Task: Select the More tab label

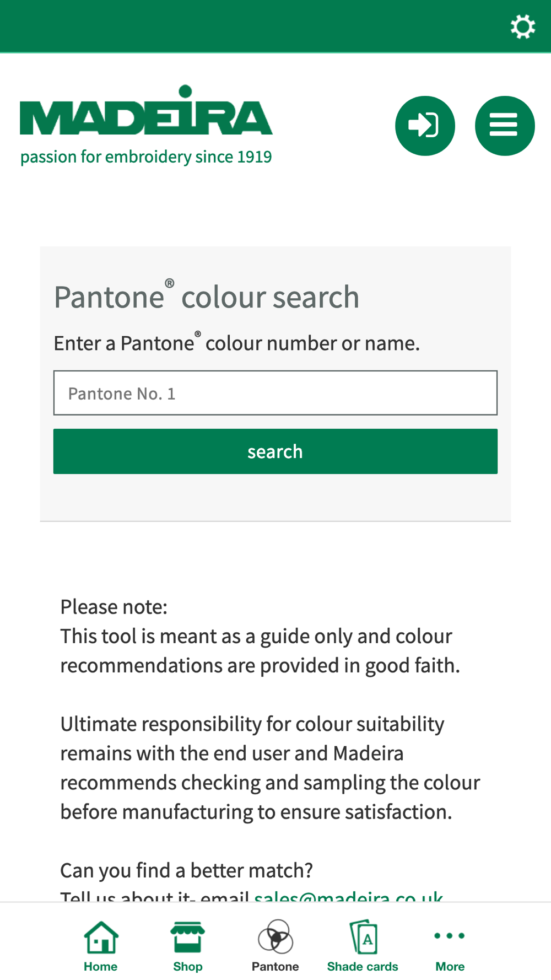Action: point(450,967)
